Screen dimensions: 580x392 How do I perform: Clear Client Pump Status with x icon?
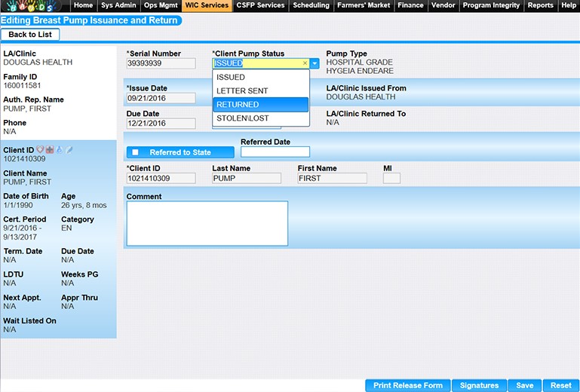coord(305,63)
